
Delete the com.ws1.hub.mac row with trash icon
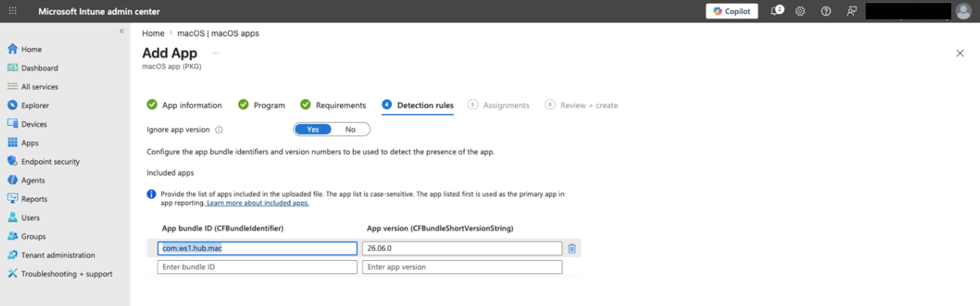[x=572, y=249]
